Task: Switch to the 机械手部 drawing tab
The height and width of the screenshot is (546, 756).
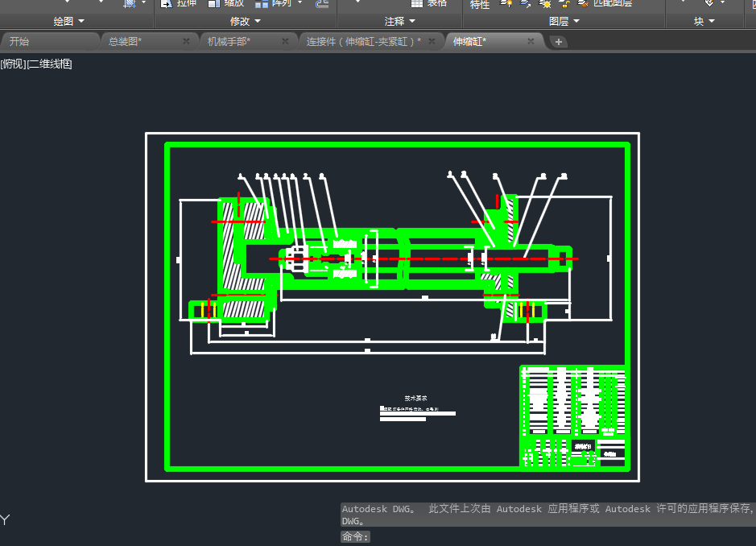Action: pyautogui.click(x=229, y=41)
